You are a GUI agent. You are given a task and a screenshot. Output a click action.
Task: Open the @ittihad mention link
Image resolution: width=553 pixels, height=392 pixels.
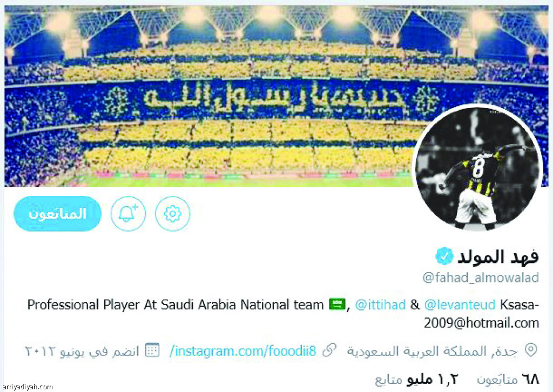click(380, 305)
